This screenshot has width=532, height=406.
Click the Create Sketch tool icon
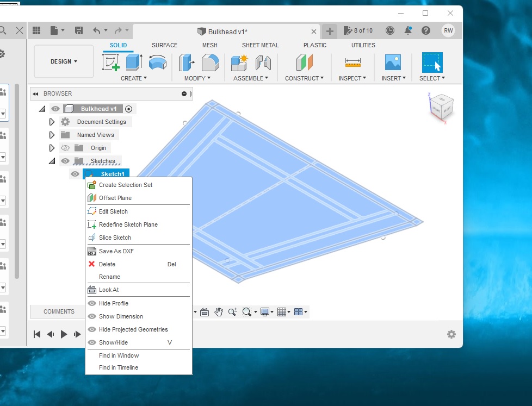click(111, 63)
